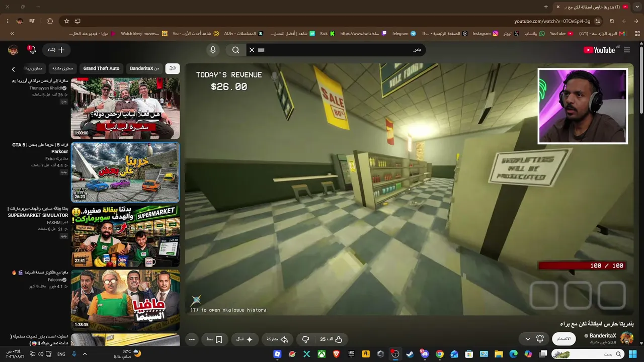644x362 pixels.
Task: Reload the page in the browser
Action: pyautogui.click(x=612, y=21)
